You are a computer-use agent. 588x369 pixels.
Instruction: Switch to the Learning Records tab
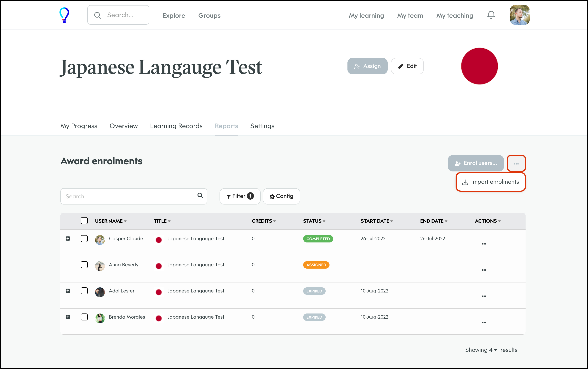click(176, 126)
